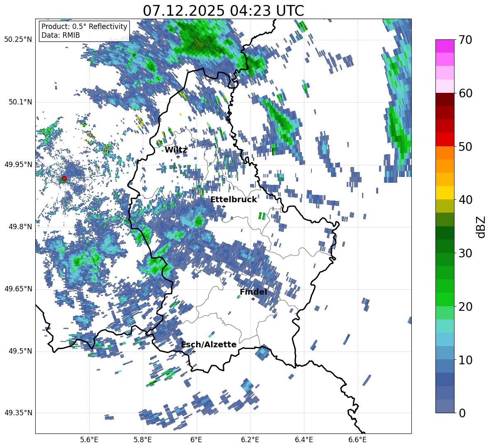Click the 49.95°N latitude label
Viewport: 491px width, 448px height.
point(18,164)
